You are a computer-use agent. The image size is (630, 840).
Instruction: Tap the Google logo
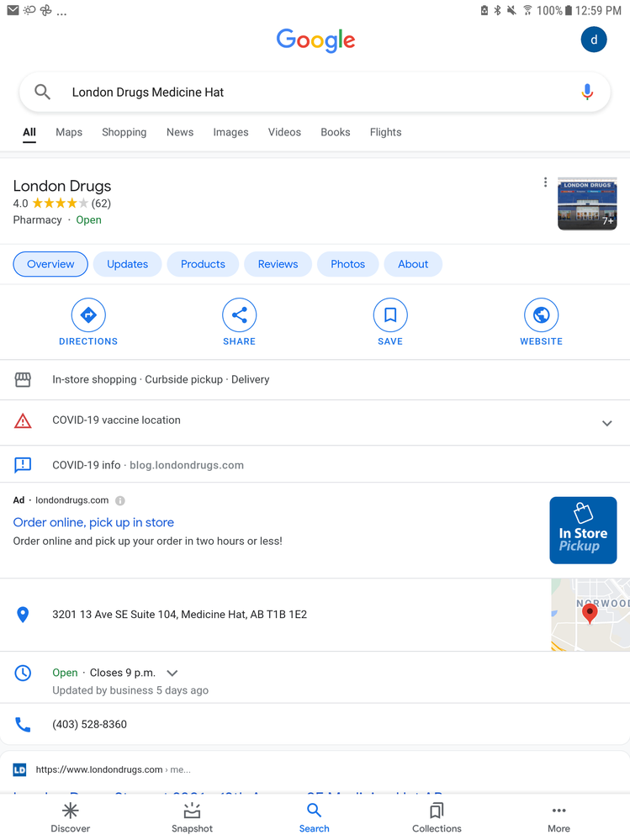(x=315, y=40)
